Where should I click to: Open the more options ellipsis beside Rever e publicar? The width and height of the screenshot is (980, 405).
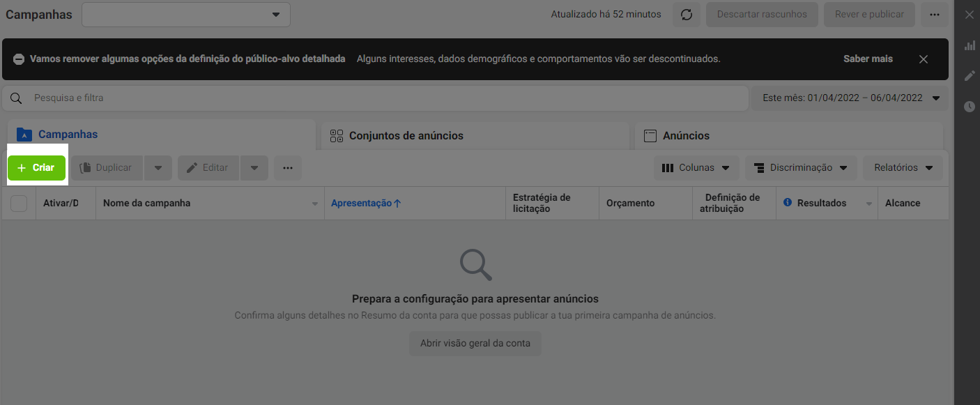pyautogui.click(x=935, y=15)
